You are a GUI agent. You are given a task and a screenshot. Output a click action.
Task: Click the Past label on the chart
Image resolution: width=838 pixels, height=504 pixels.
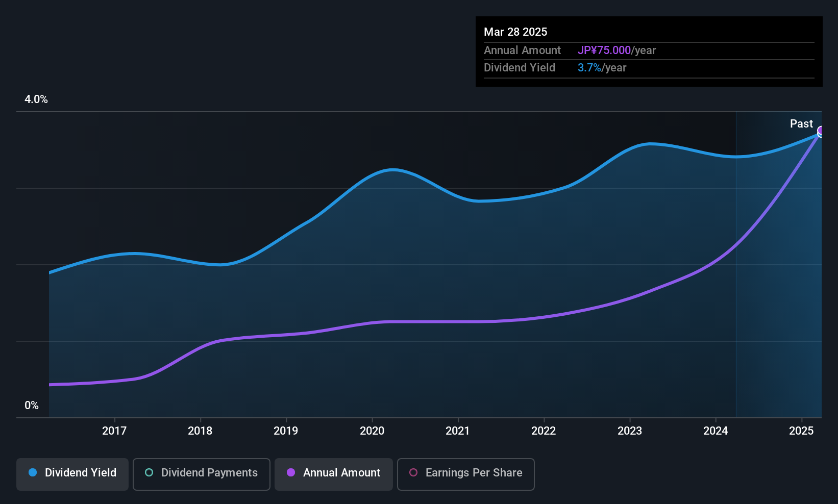tap(801, 123)
